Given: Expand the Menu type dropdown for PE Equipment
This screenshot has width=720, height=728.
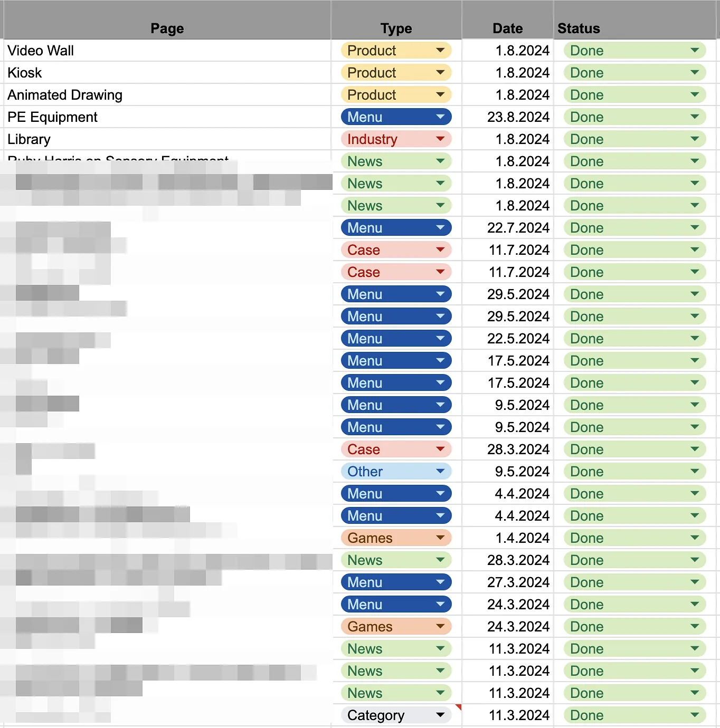Looking at the screenshot, I should (441, 117).
